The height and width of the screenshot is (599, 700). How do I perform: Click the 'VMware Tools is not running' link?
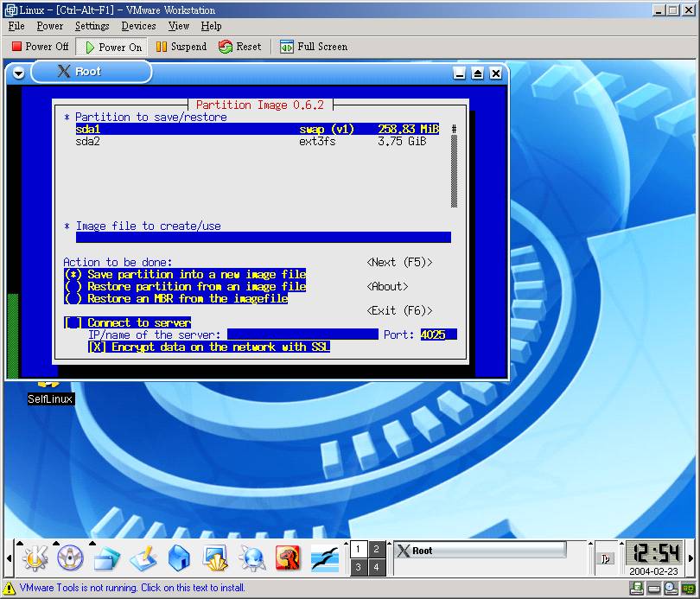[x=132, y=588]
